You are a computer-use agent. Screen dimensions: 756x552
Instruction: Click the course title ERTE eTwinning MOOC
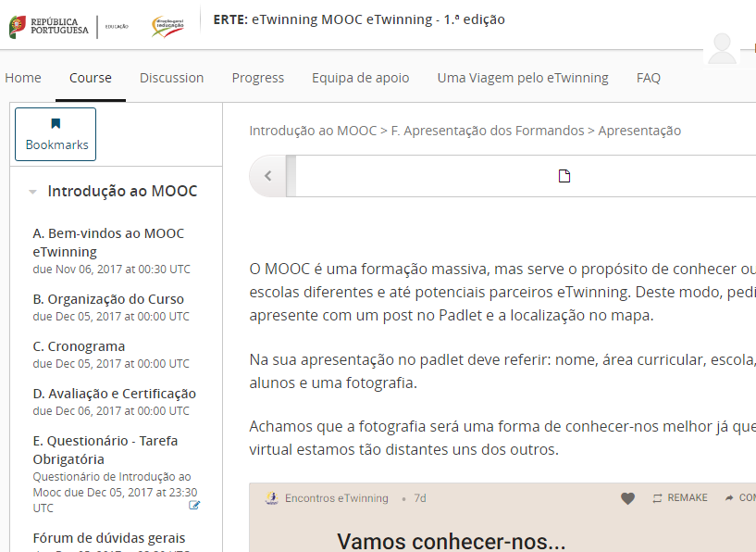[x=359, y=19]
